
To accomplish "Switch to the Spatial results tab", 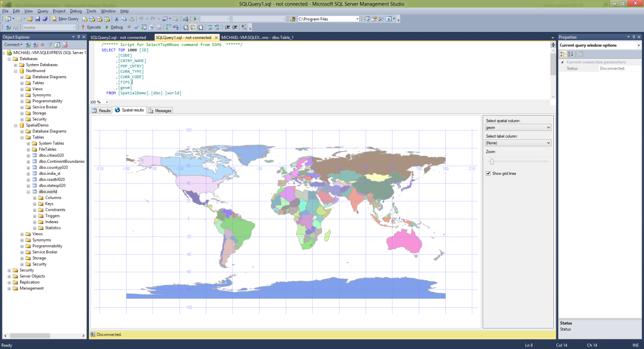I will (x=129, y=110).
